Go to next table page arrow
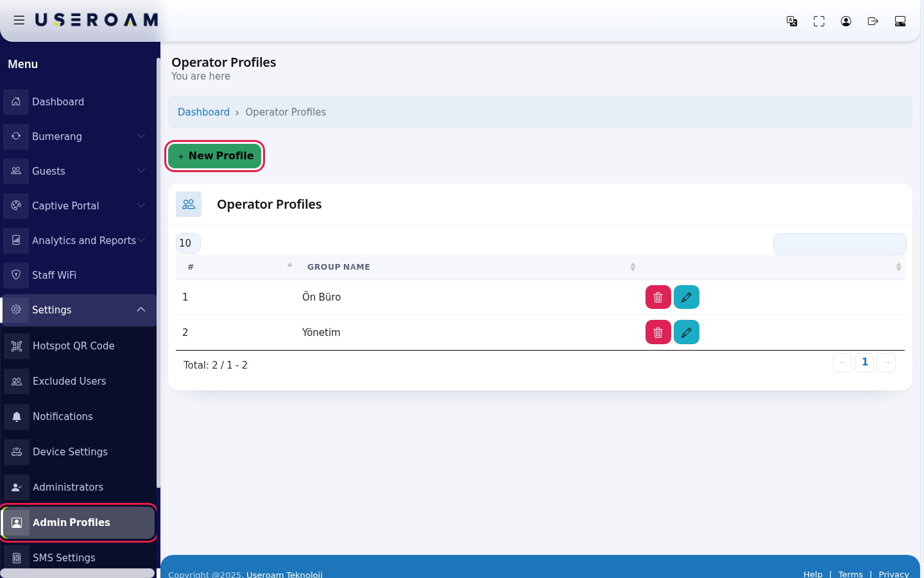 [886, 362]
